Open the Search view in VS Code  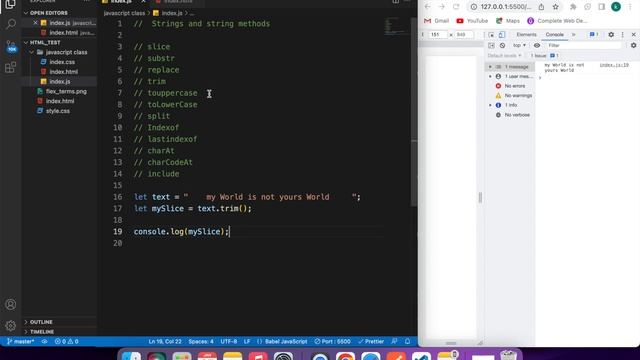coord(11,24)
